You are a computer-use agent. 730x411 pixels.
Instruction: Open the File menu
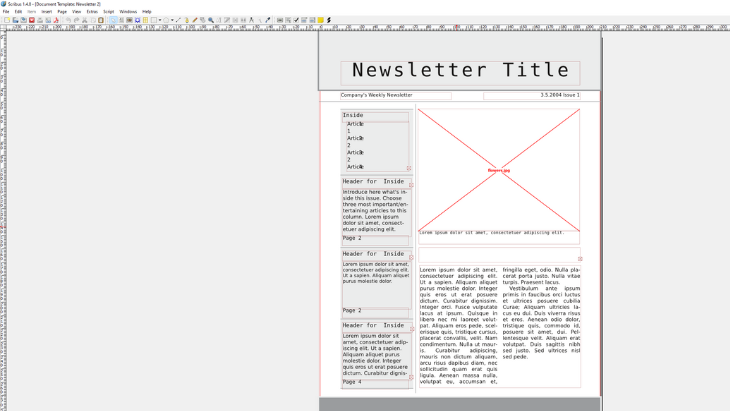pyautogui.click(x=6, y=12)
